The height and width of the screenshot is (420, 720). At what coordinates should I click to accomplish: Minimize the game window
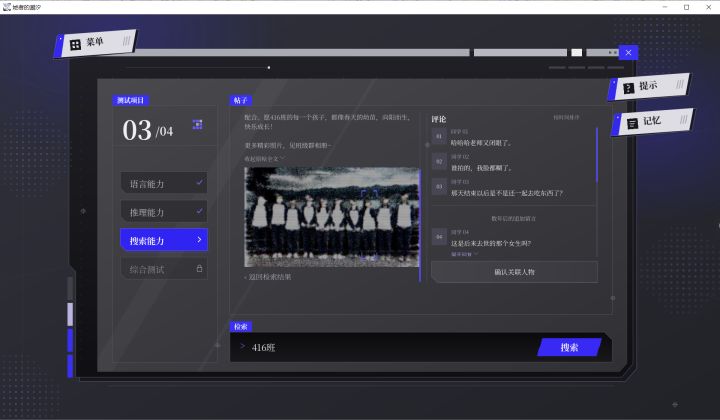click(664, 7)
